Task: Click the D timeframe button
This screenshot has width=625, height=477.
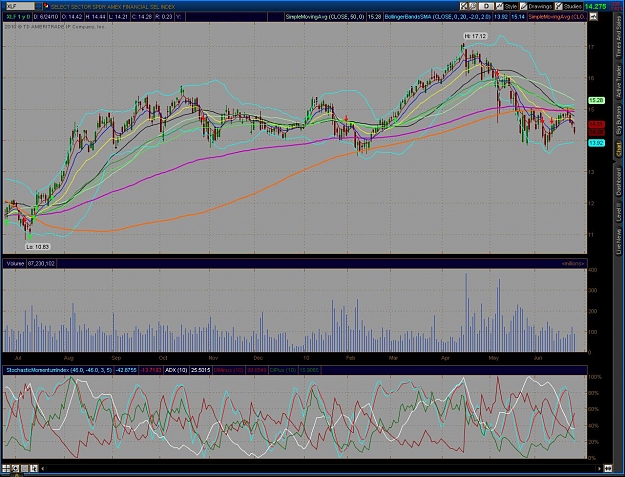Action: point(486,6)
